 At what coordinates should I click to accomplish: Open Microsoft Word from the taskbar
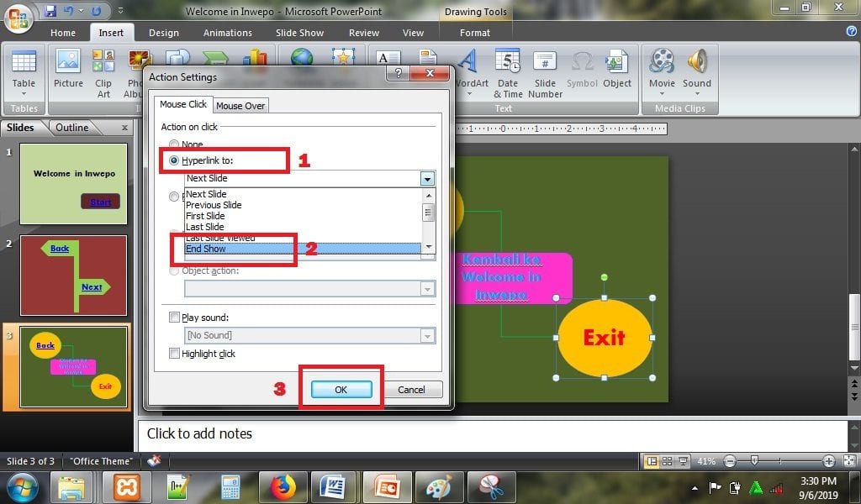[x=333, y=487]
